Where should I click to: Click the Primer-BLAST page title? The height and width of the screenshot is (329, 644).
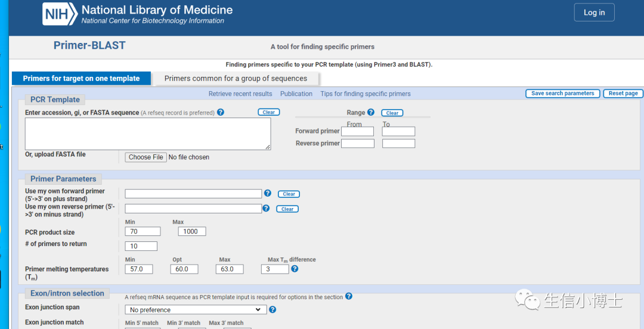89,45
